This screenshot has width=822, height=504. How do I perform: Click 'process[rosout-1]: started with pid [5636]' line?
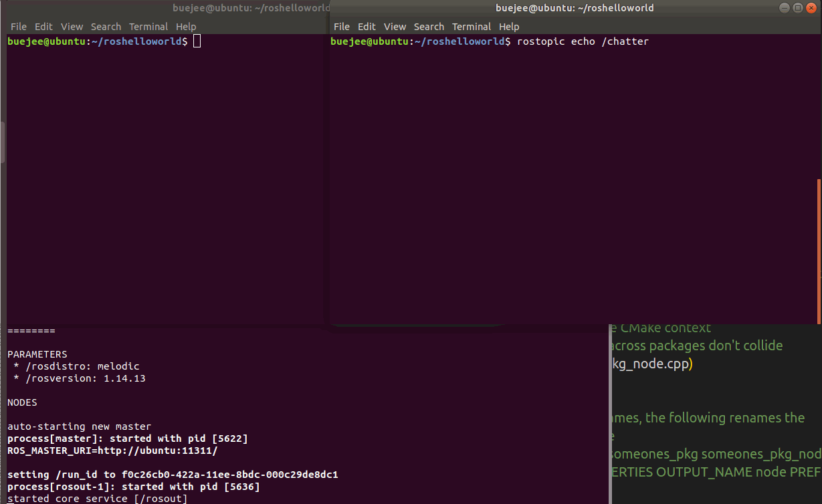[134, 487]
